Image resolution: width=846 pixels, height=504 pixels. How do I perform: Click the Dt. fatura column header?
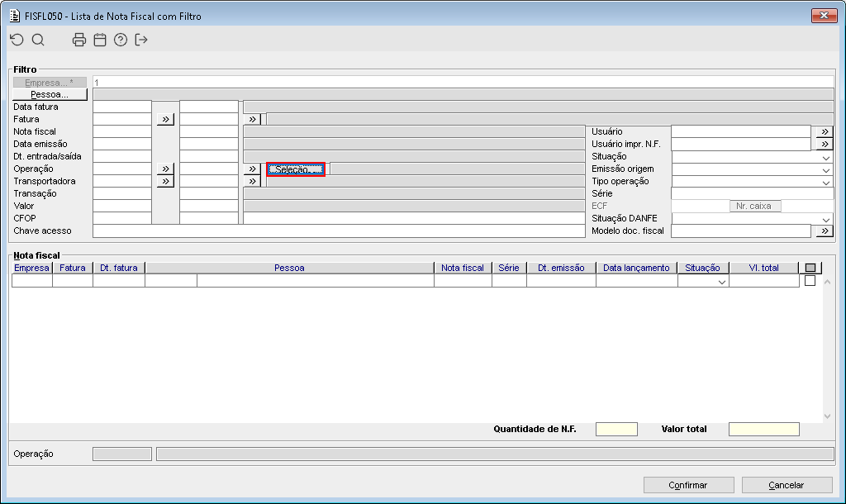coord(119,268)
